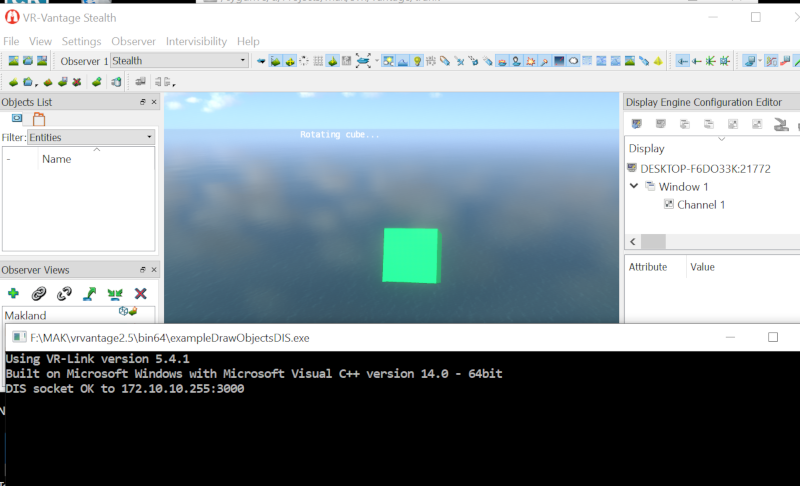The height and width of the screenshot is (486, 800).
Task: Toggle the light bulb lighting icon
Action: click(417, 61)
